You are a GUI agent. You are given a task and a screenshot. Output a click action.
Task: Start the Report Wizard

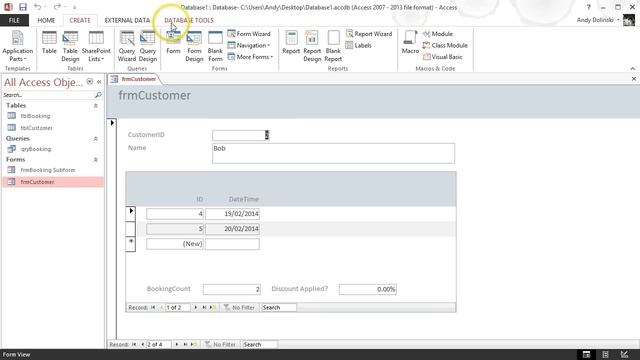point(369,34)
